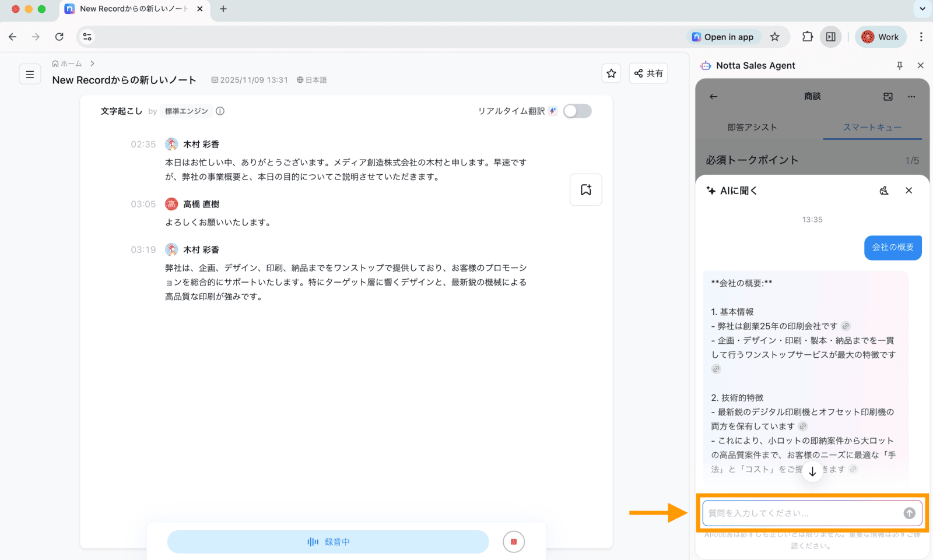Click the AI sparkle icon in リアルタイム翻訳
933x560 pixels.
[553, 111]
